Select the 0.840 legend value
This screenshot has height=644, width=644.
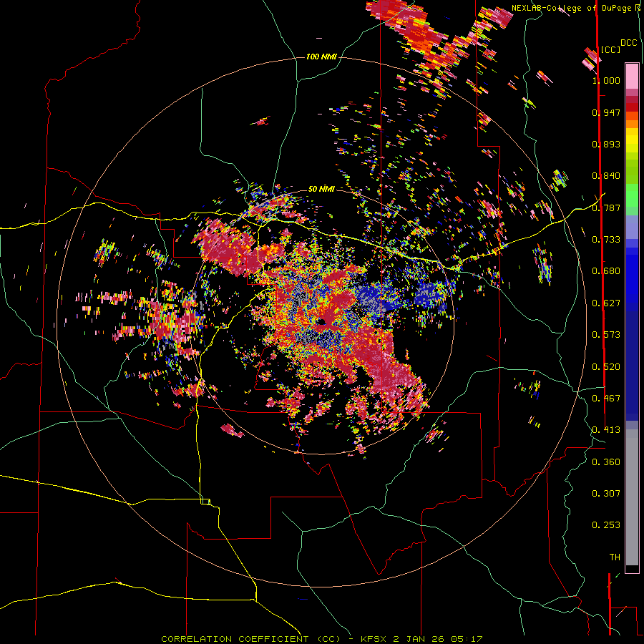606,176
